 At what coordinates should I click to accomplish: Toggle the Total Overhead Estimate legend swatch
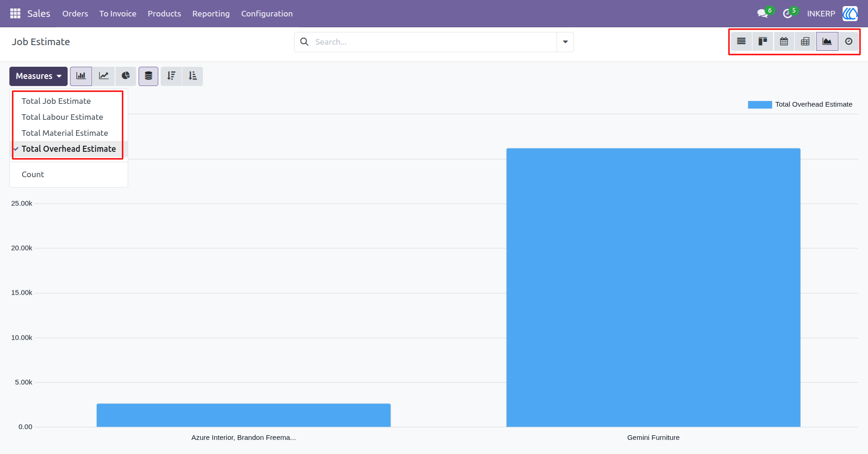759,104
